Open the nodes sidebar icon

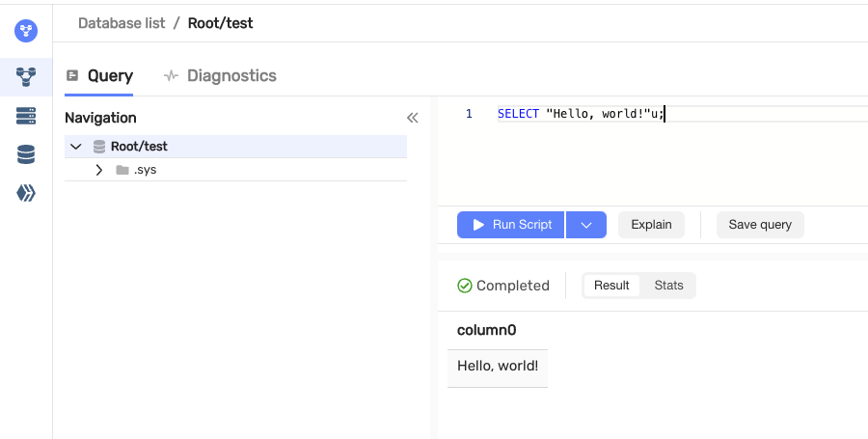coord(26,116)
